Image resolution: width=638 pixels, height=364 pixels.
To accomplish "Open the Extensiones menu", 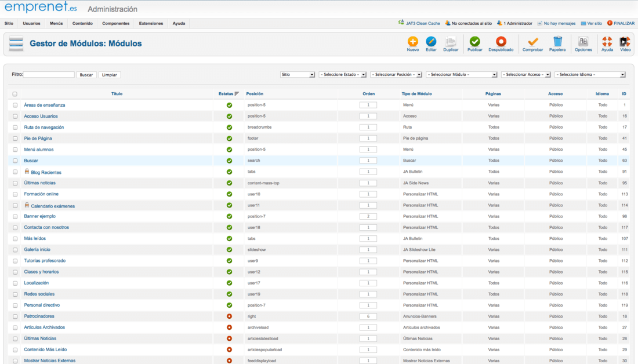I will pos(151,24).
